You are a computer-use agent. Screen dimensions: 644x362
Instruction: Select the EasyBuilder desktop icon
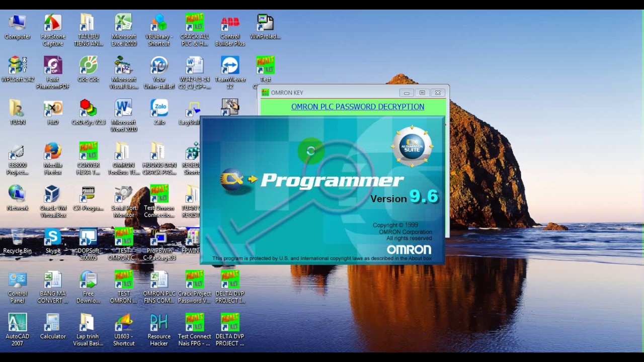pos(190,113)
